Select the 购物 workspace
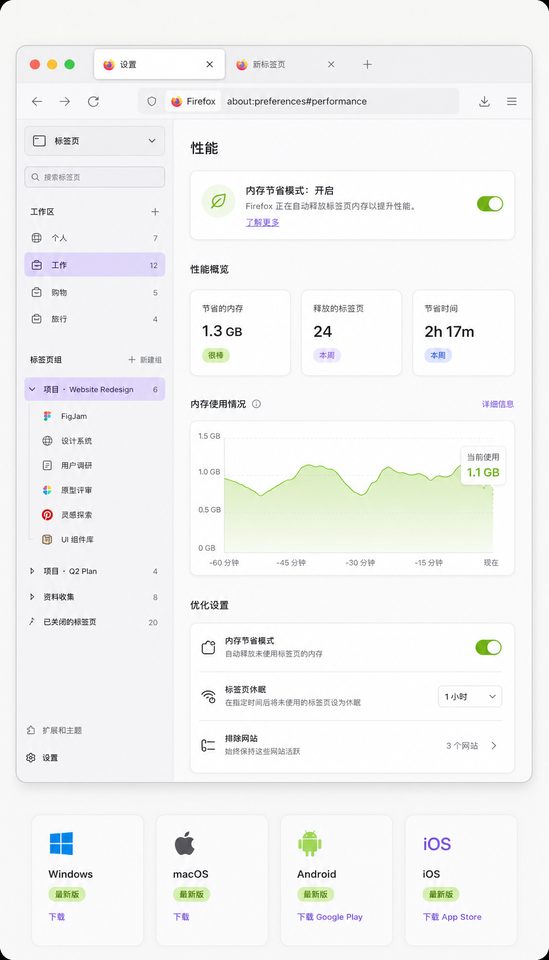The image size is (549, 960). click(x=95, y=293)
